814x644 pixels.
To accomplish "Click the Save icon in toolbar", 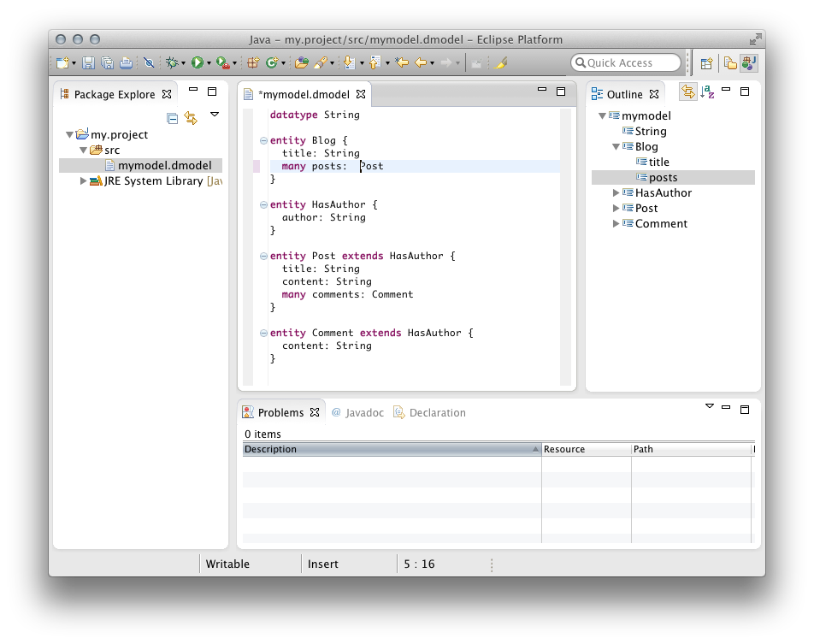I will pos(89,63).
